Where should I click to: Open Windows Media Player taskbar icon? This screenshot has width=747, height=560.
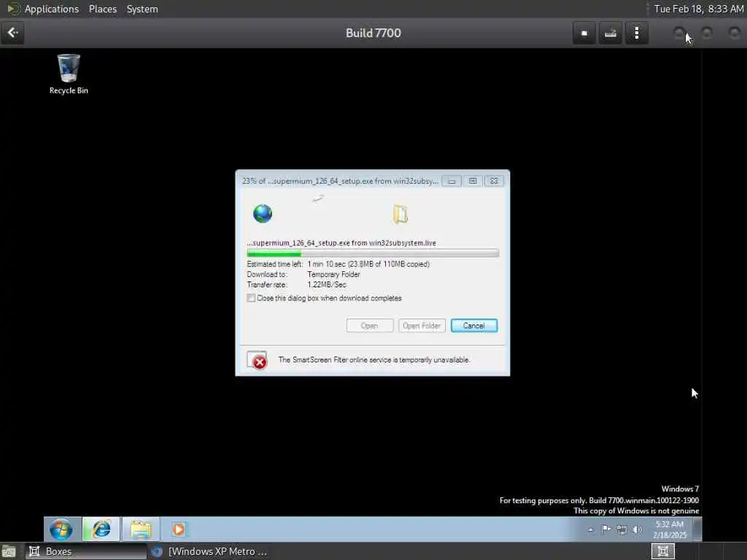point(179,529)
